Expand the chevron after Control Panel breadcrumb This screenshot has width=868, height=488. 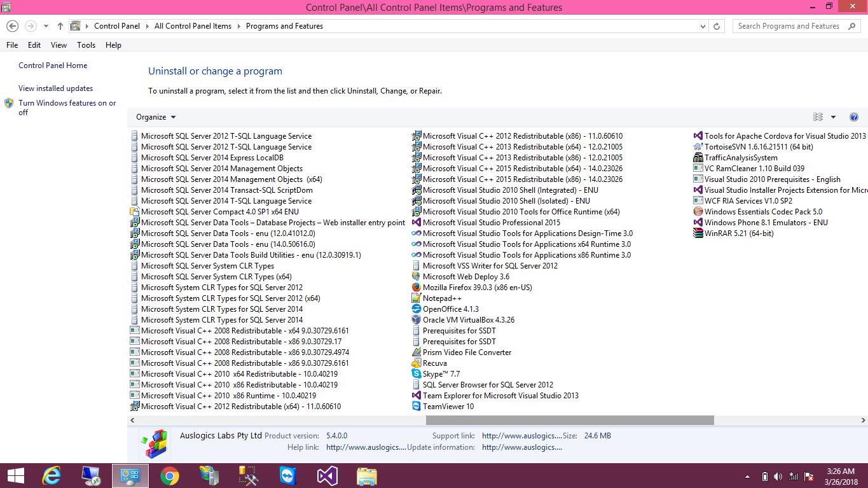148,26
